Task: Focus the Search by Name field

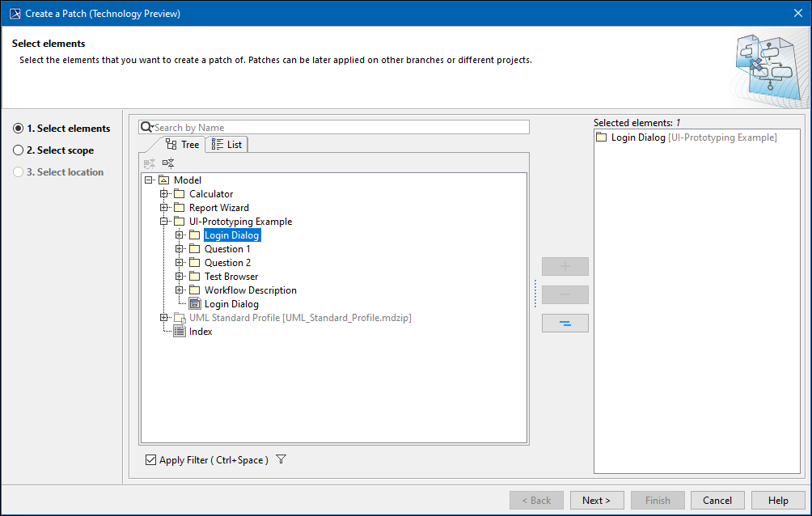Action: click(340, 128)
